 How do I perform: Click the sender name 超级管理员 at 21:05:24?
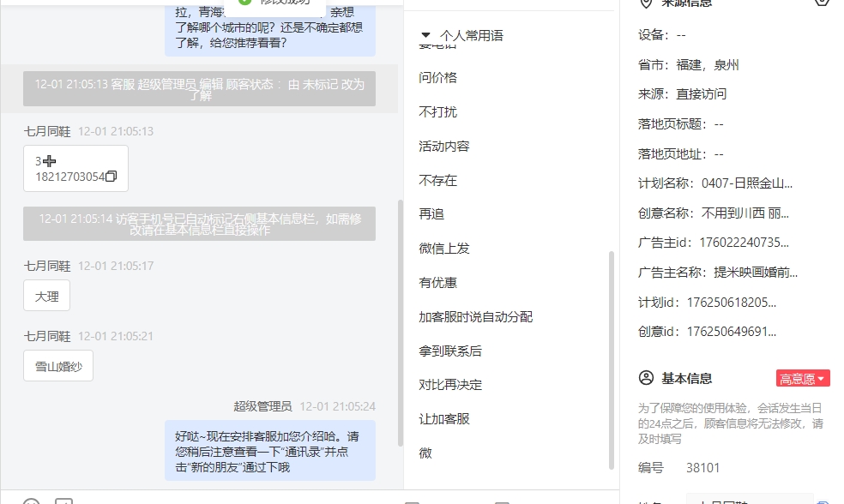pos(262,406)
